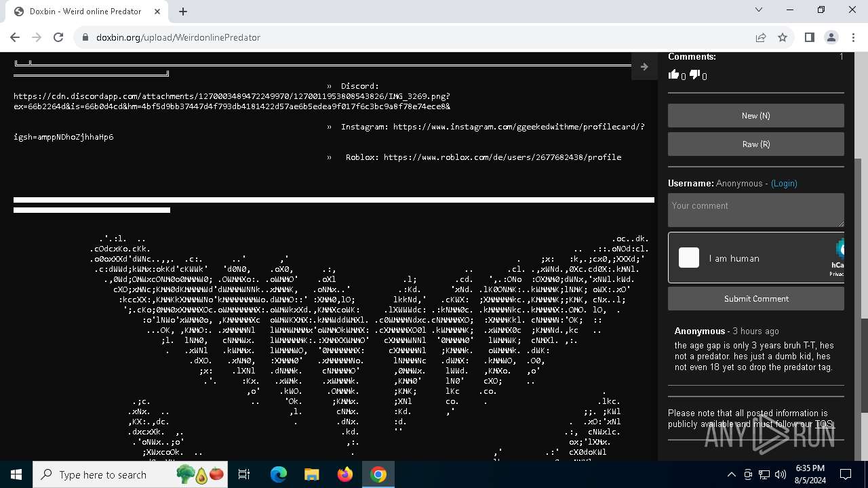Viewport: 868px width, 488px height.
Task: Open the Windows Start menu
Action: pyautogui.click(x=16, y=474)
